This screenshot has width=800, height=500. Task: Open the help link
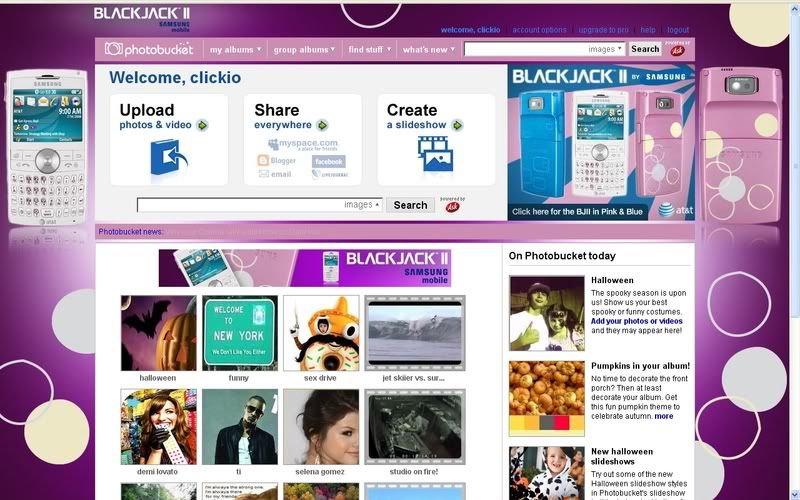(x=648, y=30)
